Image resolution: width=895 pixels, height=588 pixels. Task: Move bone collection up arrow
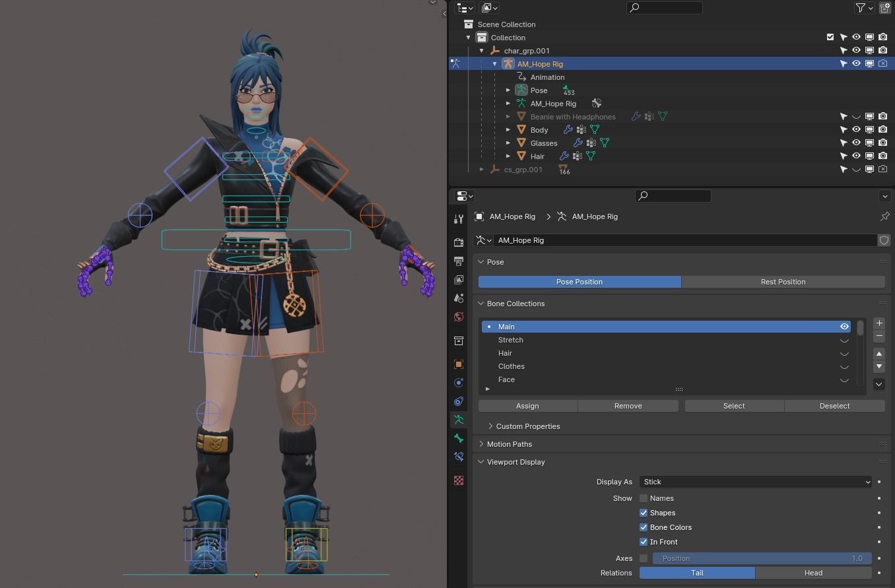[879, 354]
